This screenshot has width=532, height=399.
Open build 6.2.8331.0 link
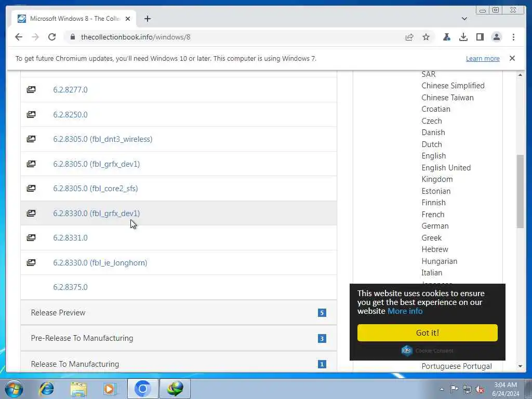[70, 237]
